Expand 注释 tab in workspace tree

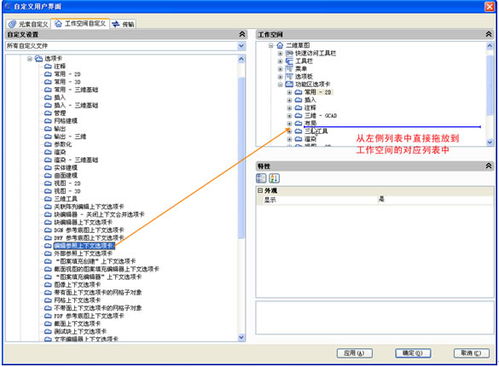pyautogui.click(x=290, y=108)
